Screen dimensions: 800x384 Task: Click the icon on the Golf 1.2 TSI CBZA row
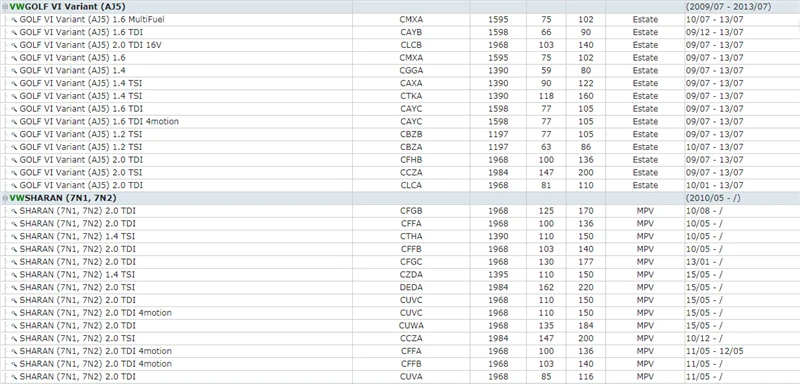[x=14, y=147]
